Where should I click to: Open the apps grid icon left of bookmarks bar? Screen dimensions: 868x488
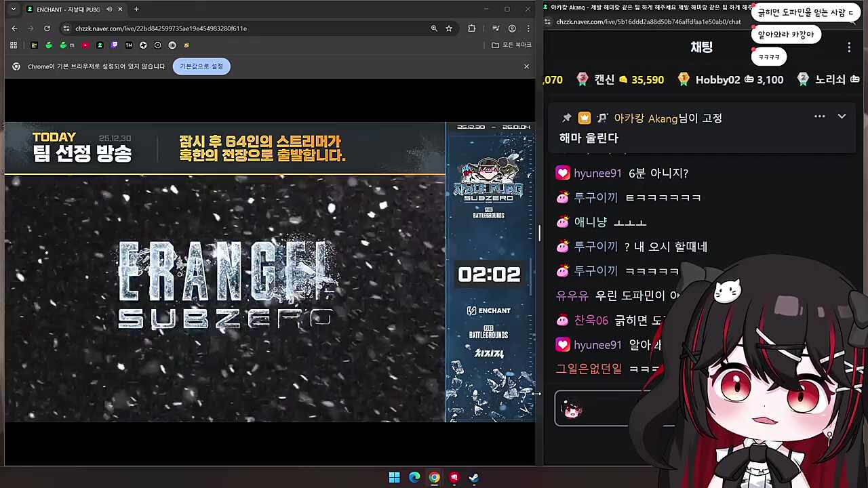click(14, 45)
